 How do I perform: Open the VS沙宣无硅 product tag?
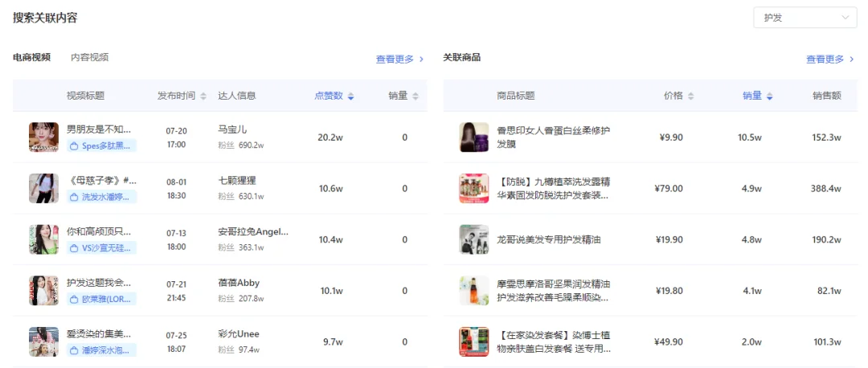tap(102, 248)
